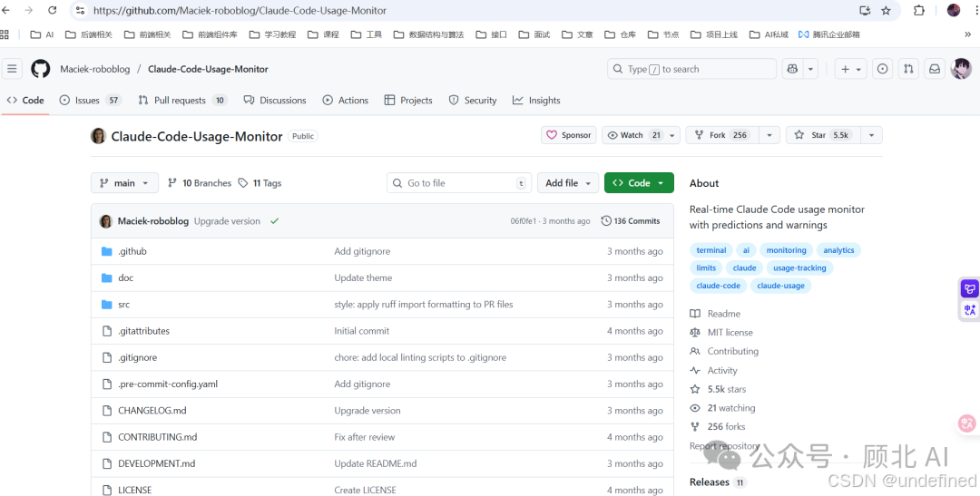The image size is (980, 496).
Task: Expand the Watch options dropdown arrow
Action: click(x=672, y=135)
